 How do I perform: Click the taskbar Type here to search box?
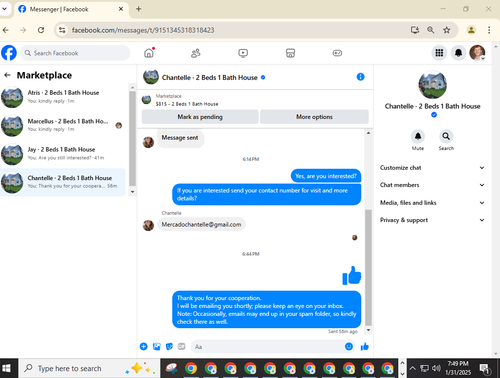pos(89,368)
